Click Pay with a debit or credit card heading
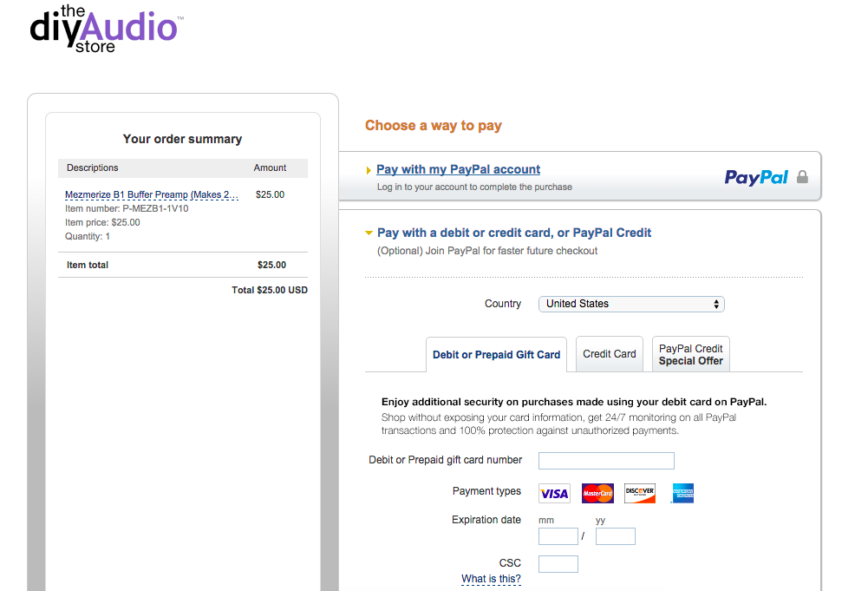This screenshot has height=591, width=868. point(514,233)
